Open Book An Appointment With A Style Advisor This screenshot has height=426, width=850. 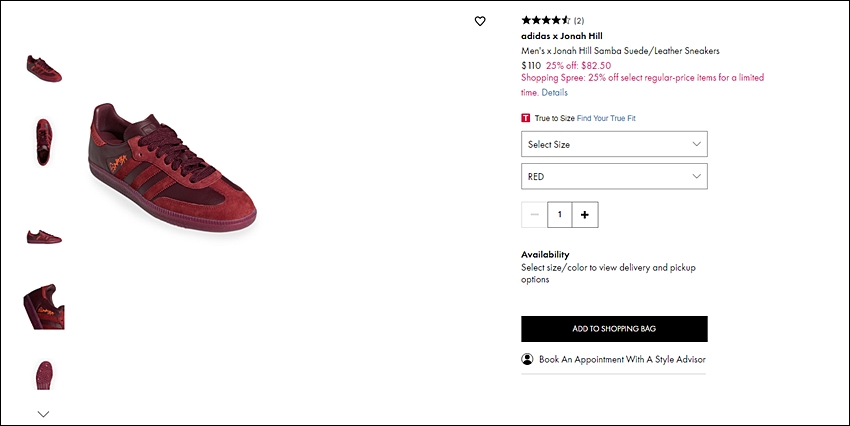(622, 359)
